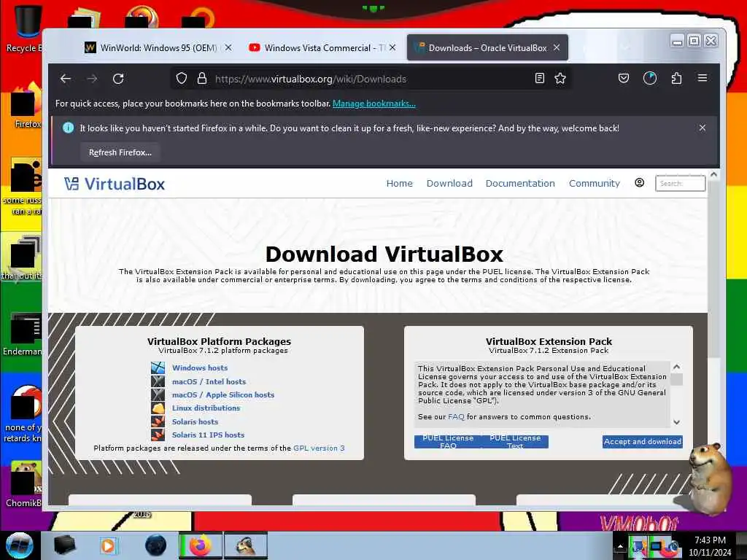The height and width of the screenshot is (560, 747).
Task: Toggle reader view icon in address bar
Action: (x=539, y=78)
